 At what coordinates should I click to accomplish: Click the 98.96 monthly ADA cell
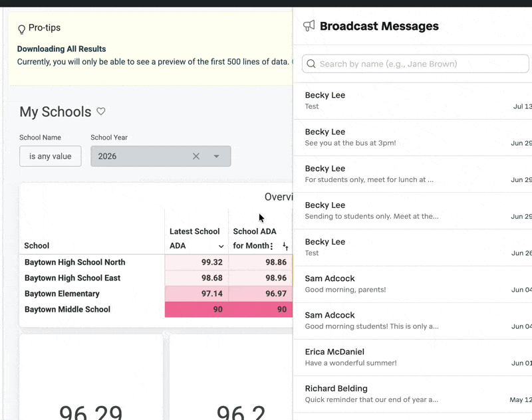point(260,278)
